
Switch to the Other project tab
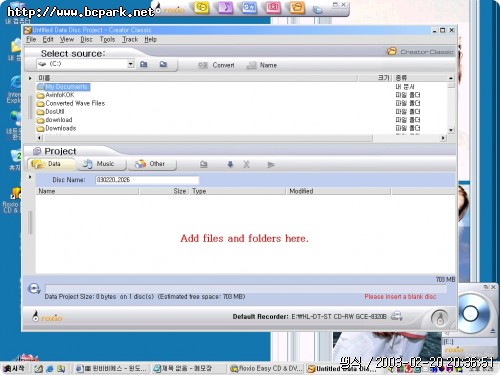point(153,164)
